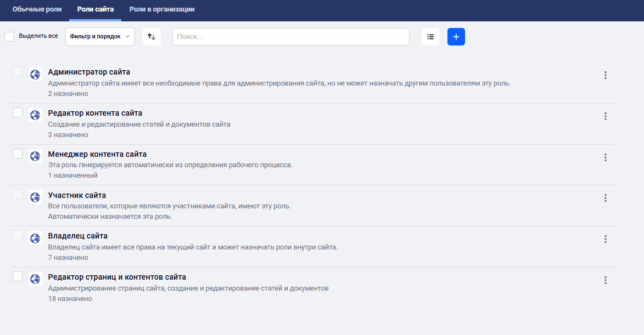Viewport: 644px width, 335px height.
Task: Open the Обычные роли tab
Action: (x=37, y=9)
